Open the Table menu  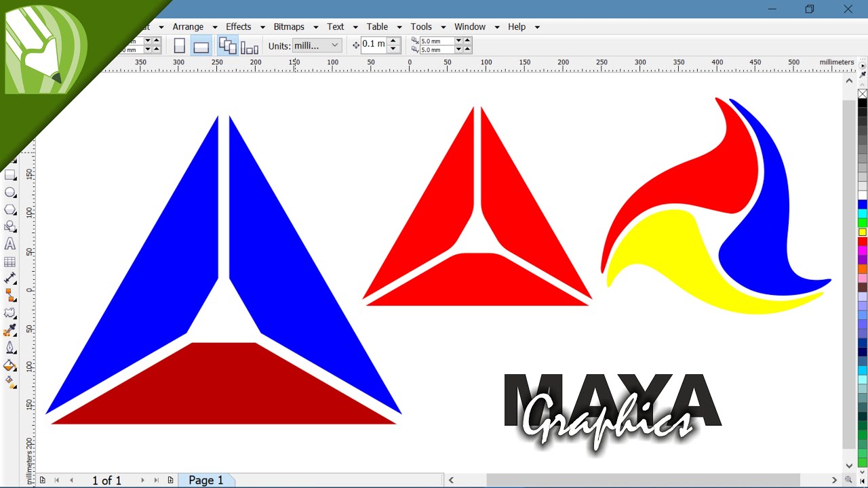[x=377, y=26]
